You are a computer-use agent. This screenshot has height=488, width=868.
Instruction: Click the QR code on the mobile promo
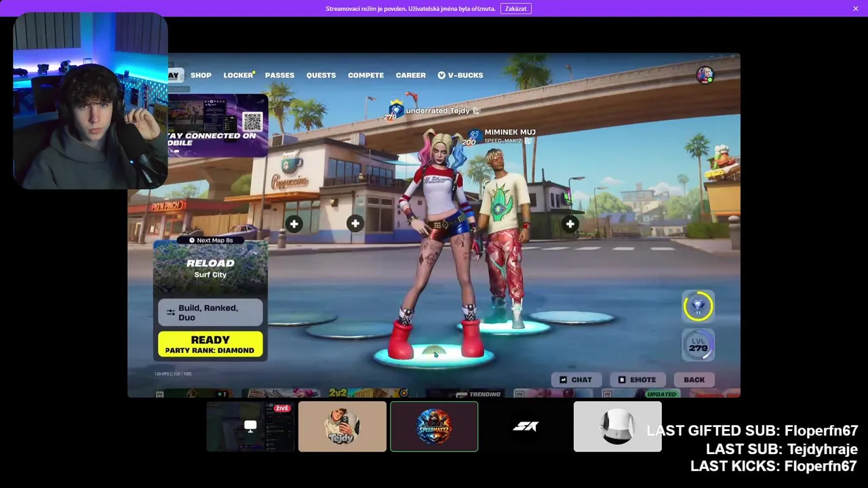point(252,122)
